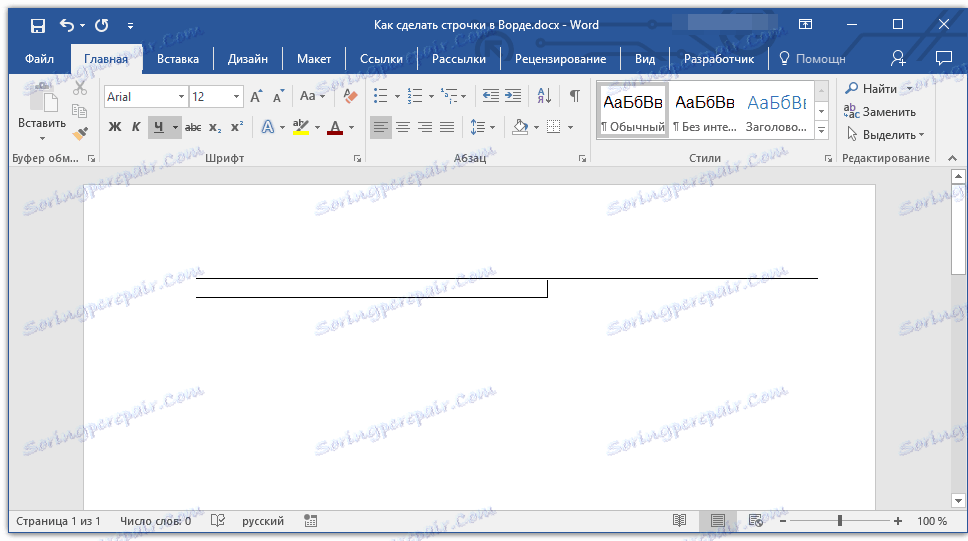Screen dimensions: 968x541
Task: Toggle strikethrough formatting
Action: pos(193,127)
